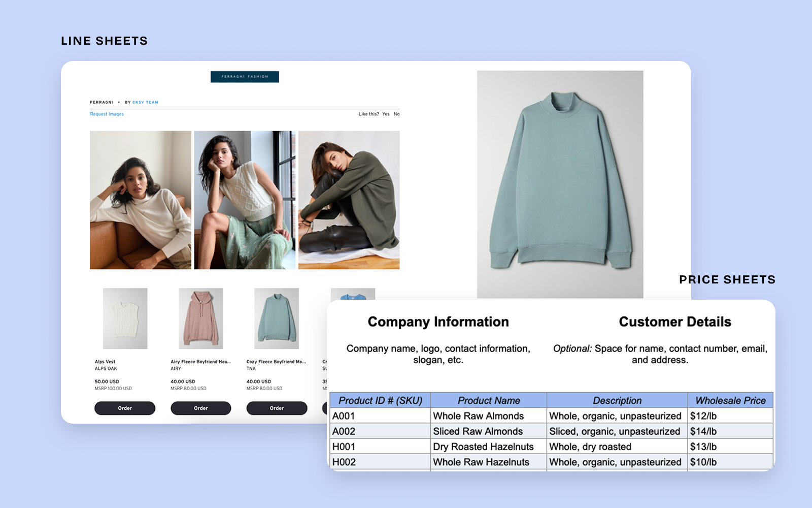Image resolution: width=812 pixels, height=508 pixels.
Task: Click SKU cell 'A001'
Action: pyautogui.click(x=380, y=416)
